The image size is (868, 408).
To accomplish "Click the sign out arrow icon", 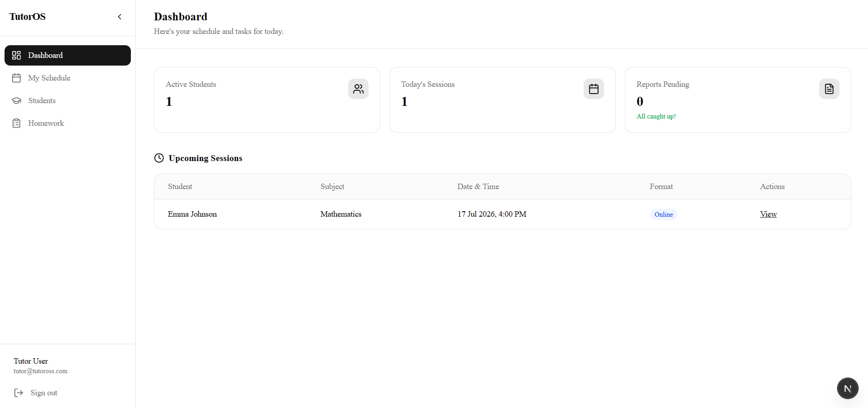I will (x=19, y=393).
